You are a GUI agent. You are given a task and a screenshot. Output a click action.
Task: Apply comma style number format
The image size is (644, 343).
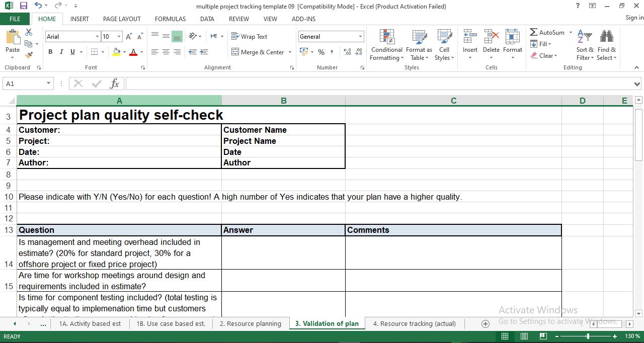333,52
